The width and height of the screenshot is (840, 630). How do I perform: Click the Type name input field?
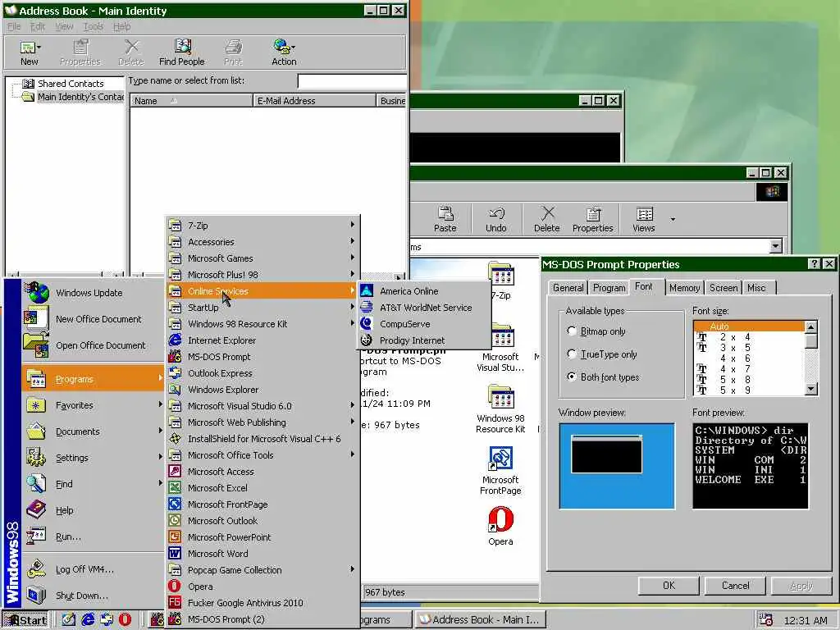351,81
